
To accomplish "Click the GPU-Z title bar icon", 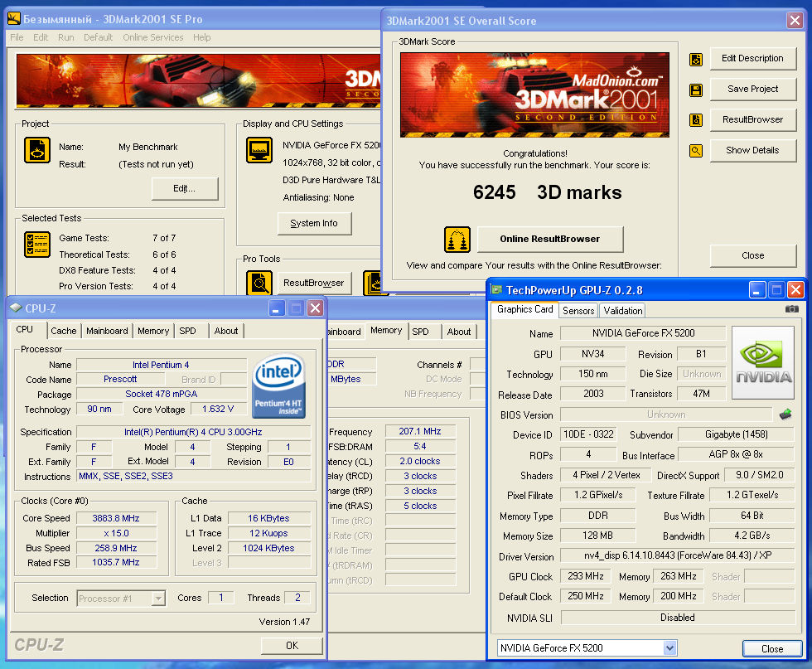I will tap(496, 289).
